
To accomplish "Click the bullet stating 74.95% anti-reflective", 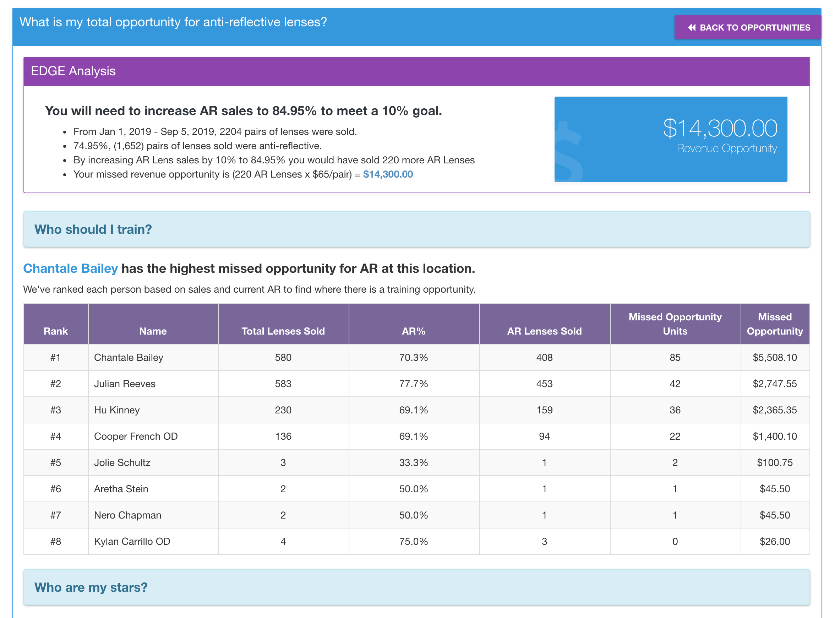I will point(197,146).
